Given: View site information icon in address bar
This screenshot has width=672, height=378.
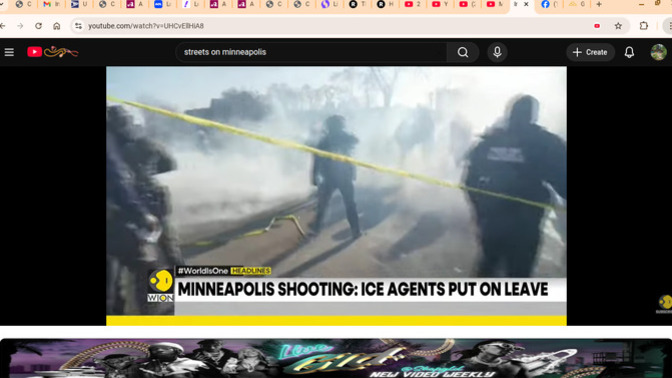Looking at the screenshot, I should coord(78,26).
